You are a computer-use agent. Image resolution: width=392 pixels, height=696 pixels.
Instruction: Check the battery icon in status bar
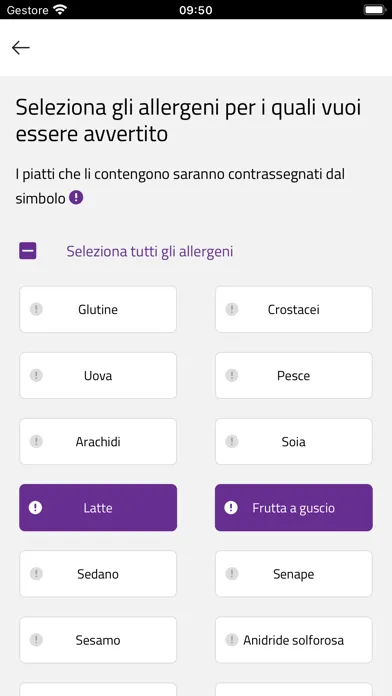pos(374,10)
